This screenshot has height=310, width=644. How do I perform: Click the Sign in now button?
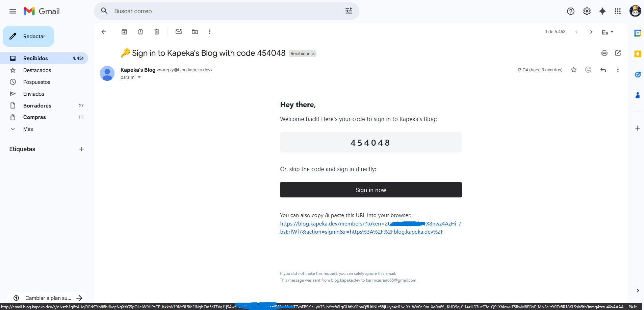tap(371, 190)
